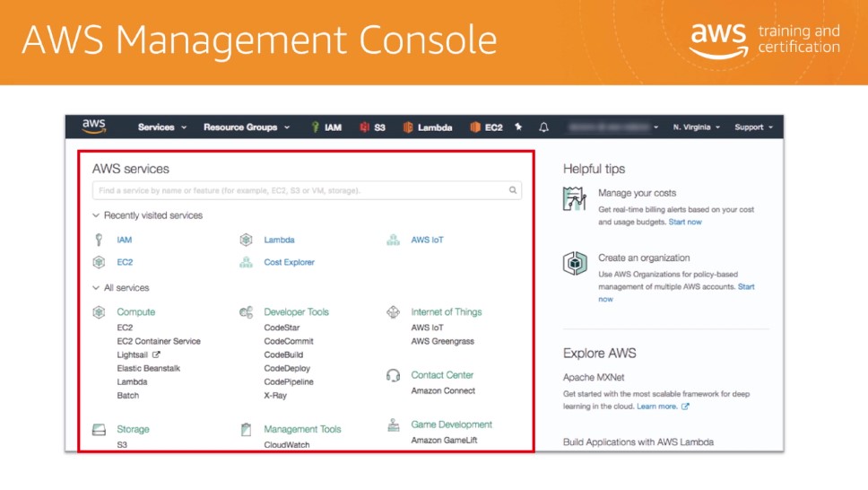868x490 pixels.
Task: Focus the Find a service search field
Action: click(x=307, y=190)
